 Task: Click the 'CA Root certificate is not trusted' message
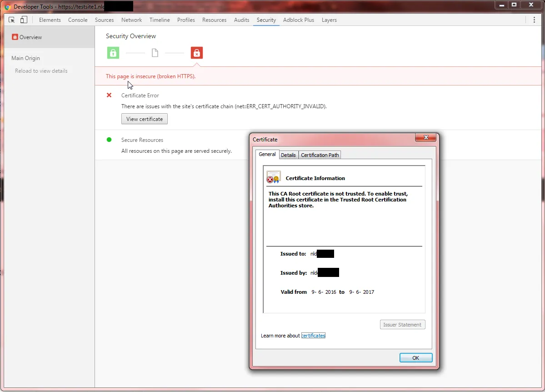coord(338,199)
